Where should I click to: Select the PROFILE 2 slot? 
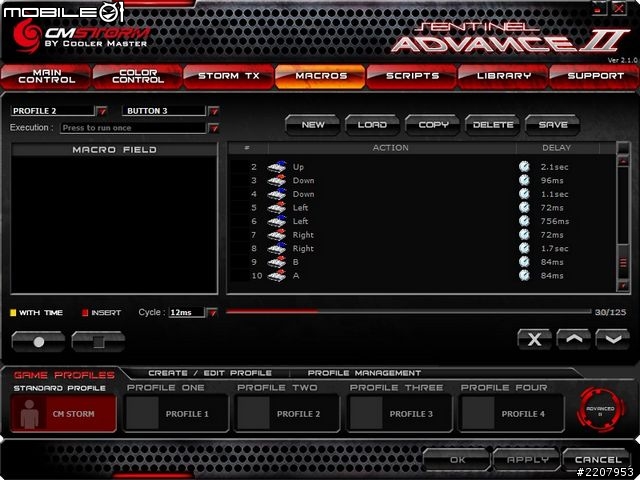point(287,413)
